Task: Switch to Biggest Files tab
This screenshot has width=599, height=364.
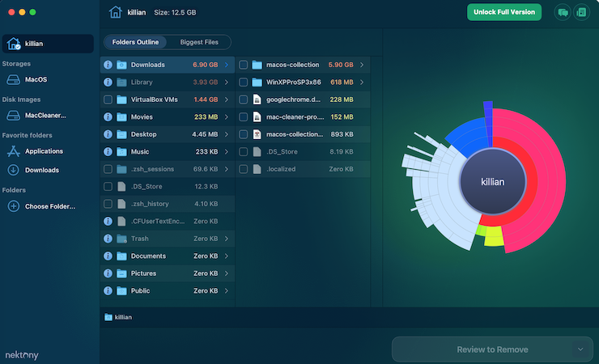Action: point(199,42)
